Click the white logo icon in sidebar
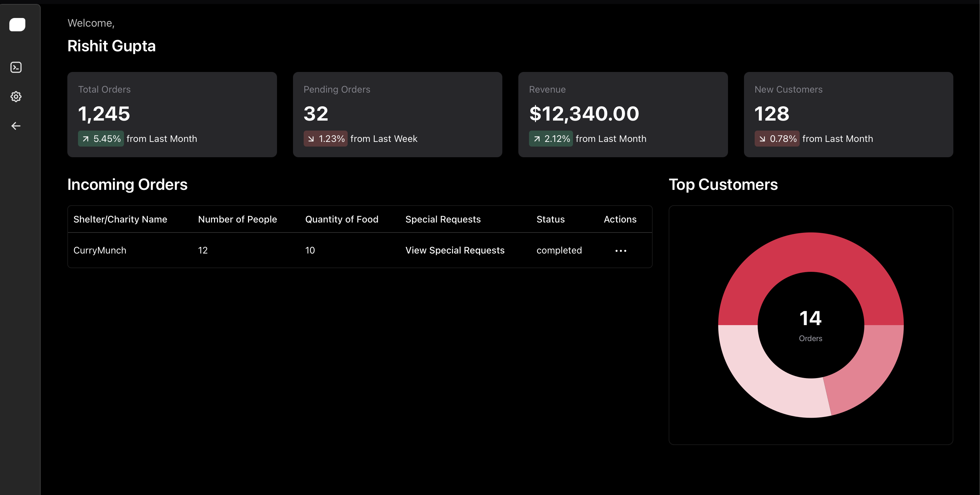The height and width of the screenshot is (495, 980). point(17,25)
